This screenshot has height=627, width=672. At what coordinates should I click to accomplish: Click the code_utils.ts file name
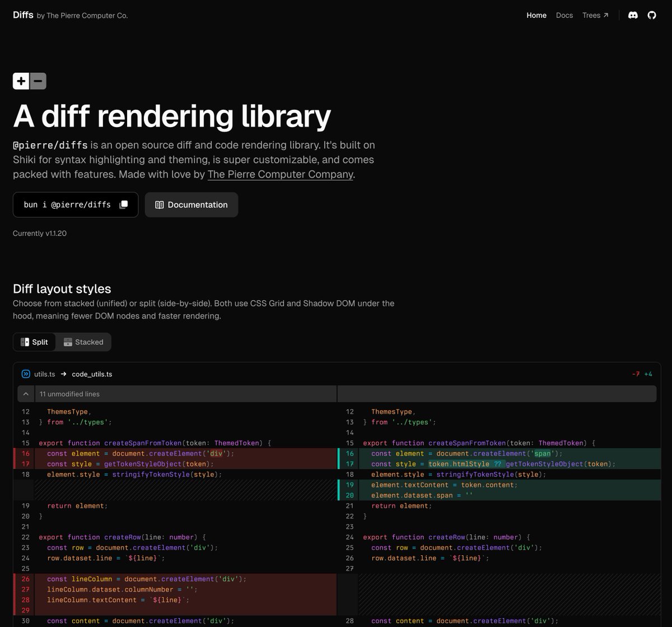[92, 374]
